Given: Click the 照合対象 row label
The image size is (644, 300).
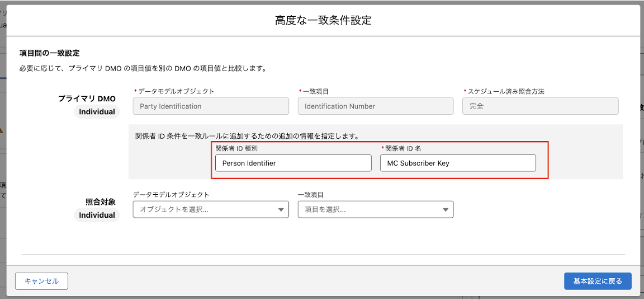Looking at the screenshot, I should 100,202.
